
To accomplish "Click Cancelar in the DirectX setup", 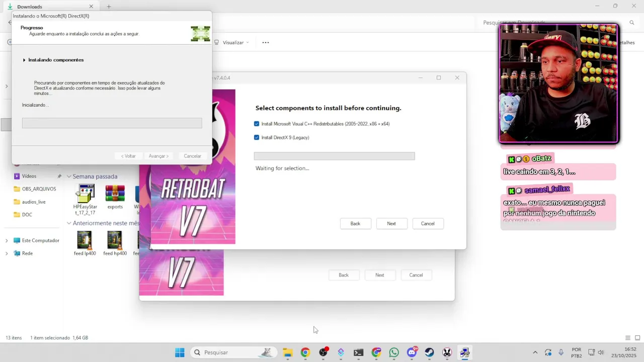I will [192, 156].
